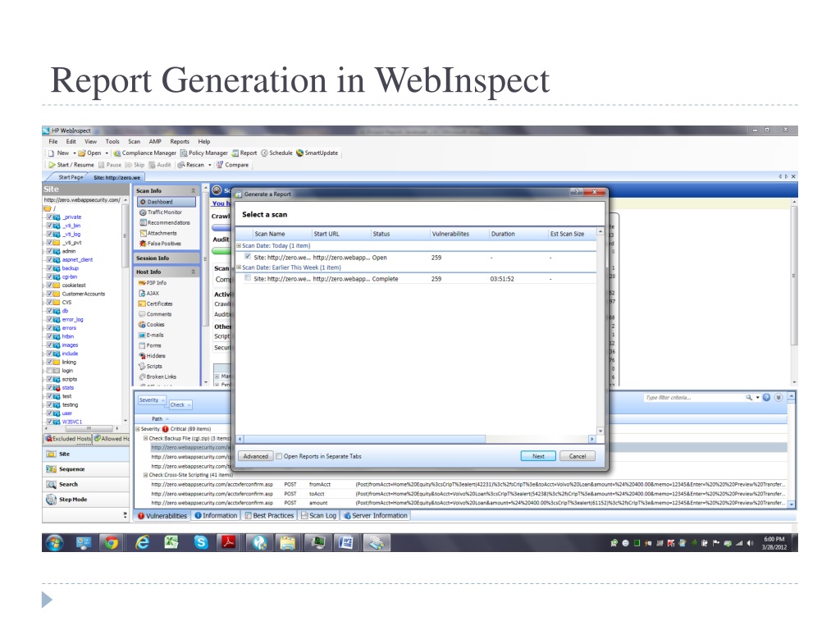
Task: Toggle checkbox for admin folder
Action: [49, 251]
